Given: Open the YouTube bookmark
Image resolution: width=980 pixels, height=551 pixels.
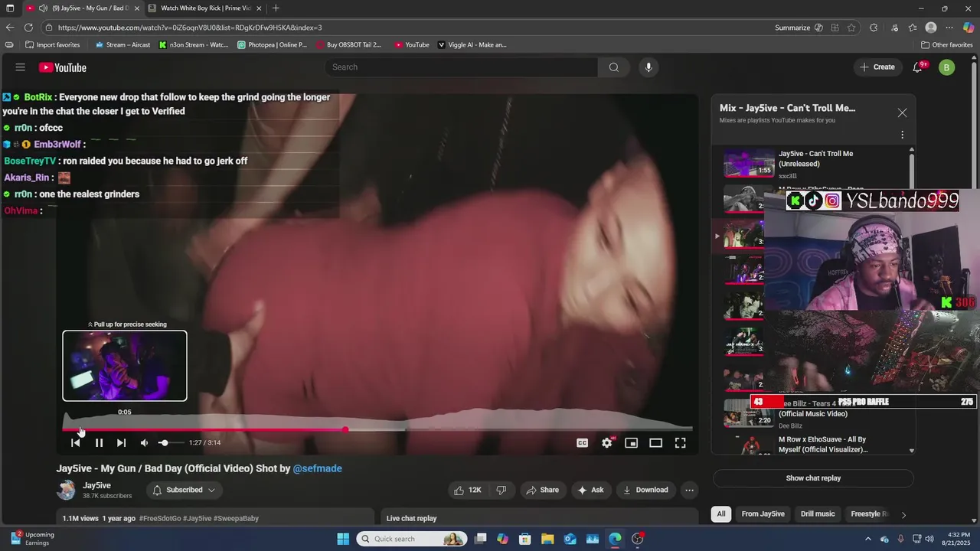Looking at the screenshot, I should 412,45.
